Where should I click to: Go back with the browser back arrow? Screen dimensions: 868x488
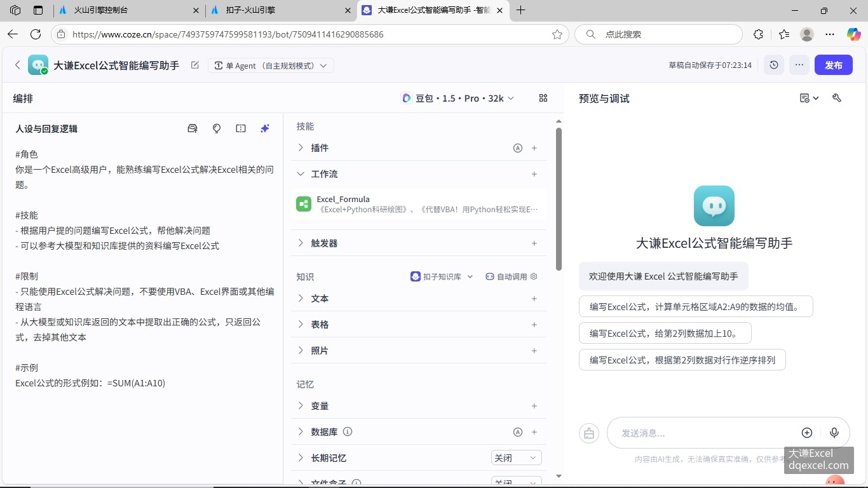[13, 34]
